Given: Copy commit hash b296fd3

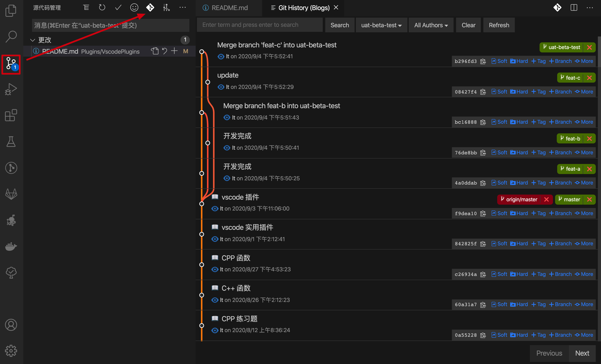Looking at the screenshot, I should 483,61.
